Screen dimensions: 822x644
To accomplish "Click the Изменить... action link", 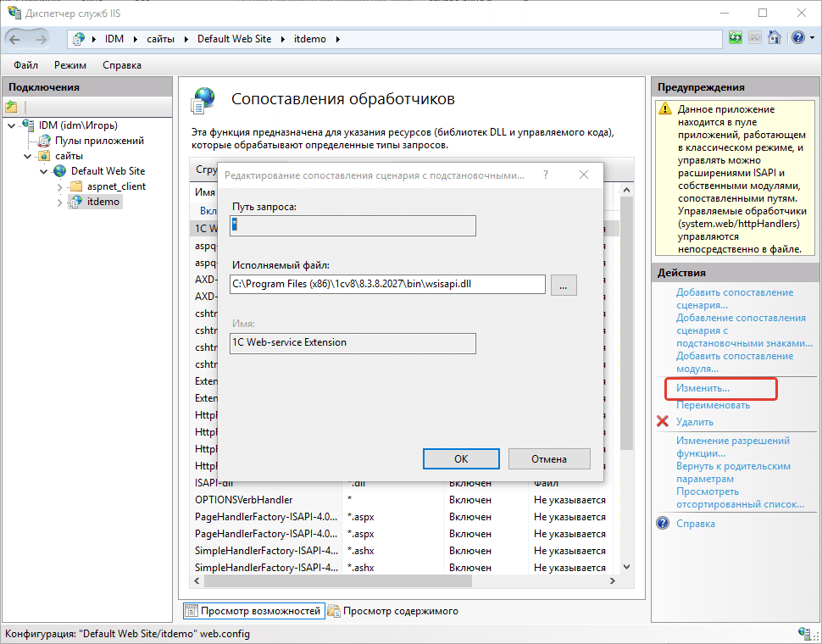I will [703, 388].
